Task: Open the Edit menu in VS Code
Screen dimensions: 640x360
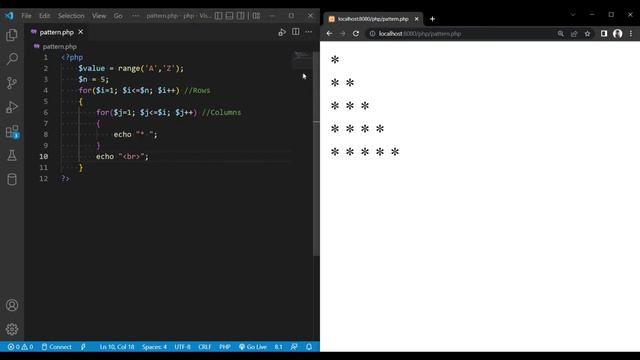Action: point(44,16)
